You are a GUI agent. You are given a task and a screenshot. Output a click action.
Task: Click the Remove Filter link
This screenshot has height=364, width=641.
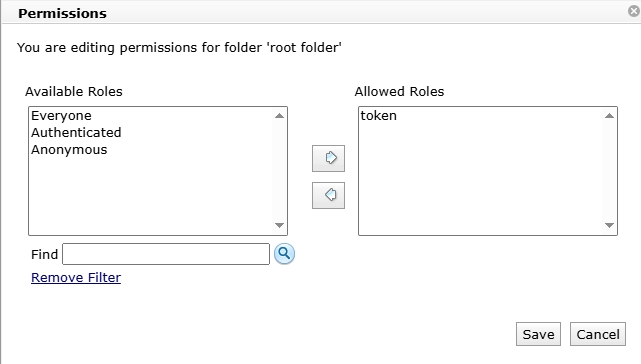(76, 278)
